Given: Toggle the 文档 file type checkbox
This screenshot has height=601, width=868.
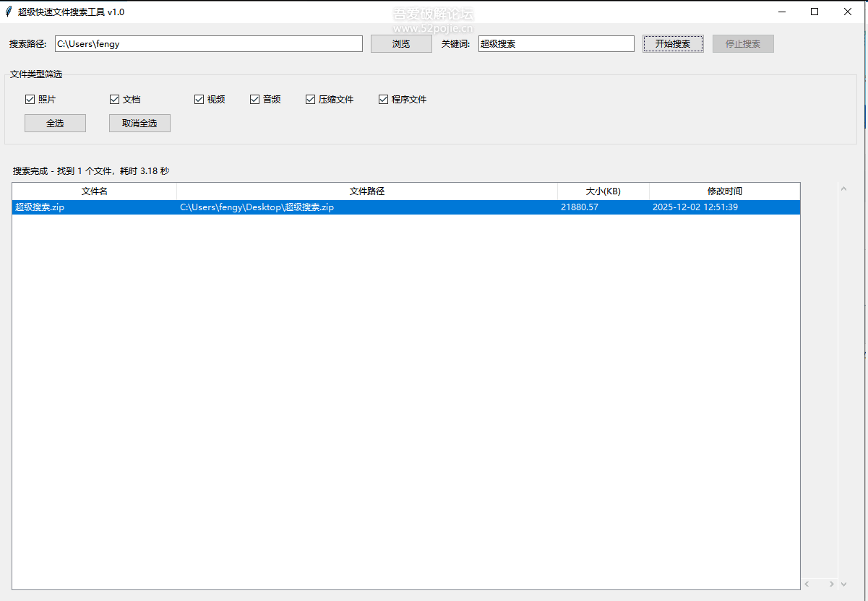Looking at the screenshot, I should click(114, 100).
